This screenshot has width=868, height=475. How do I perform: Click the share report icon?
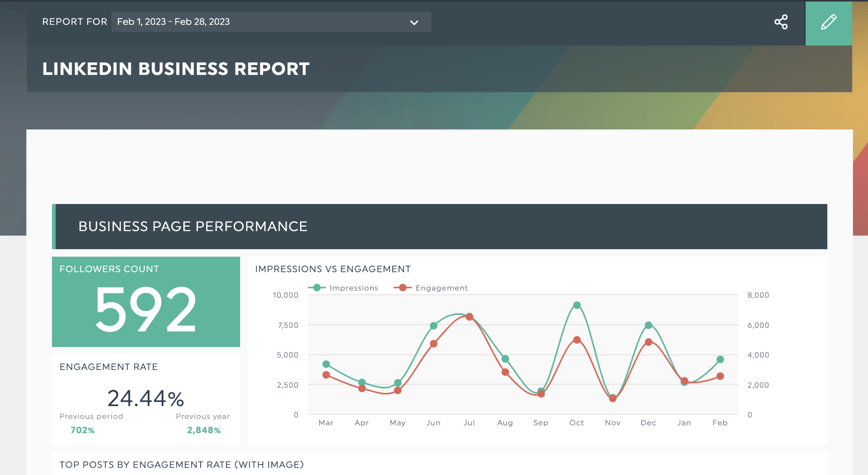click(781, 22)
